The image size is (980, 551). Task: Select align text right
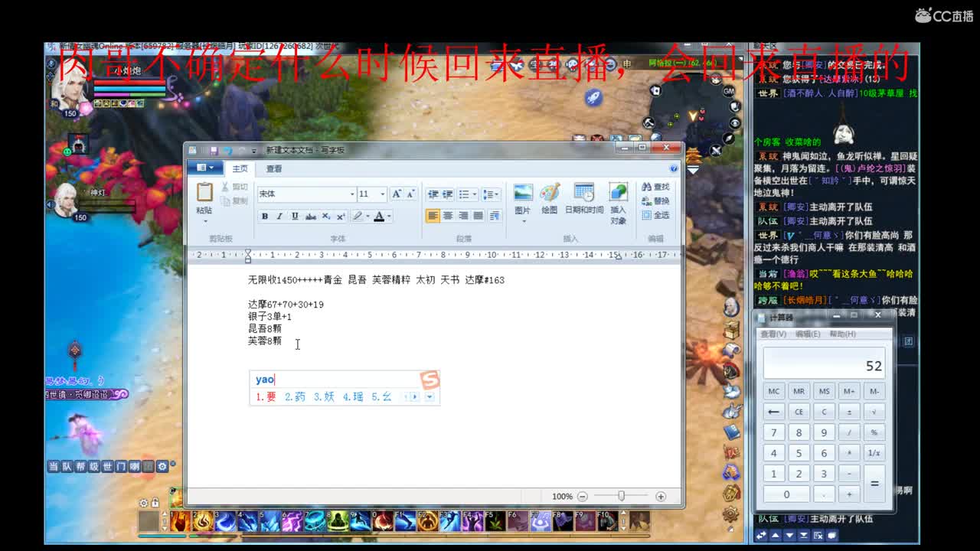tap(463, 216)
